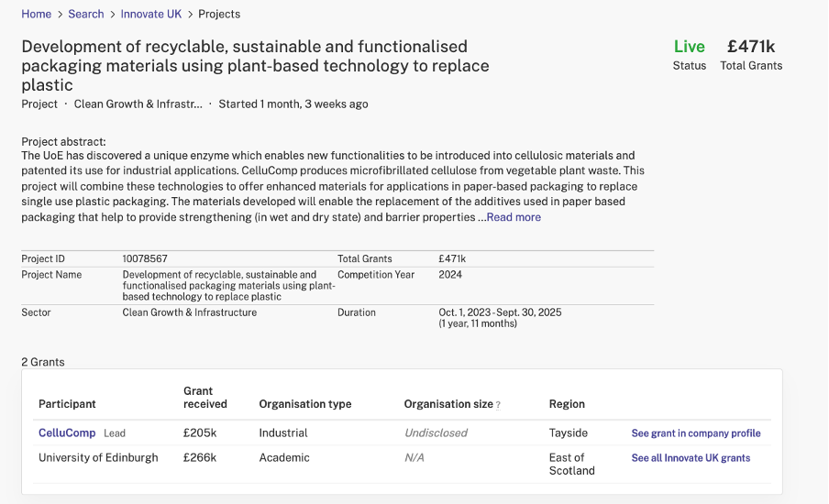
Task: Click Duration value Oct. 1, 2023 - Sept. 30, 2025
Action: [x=500, y=312]
